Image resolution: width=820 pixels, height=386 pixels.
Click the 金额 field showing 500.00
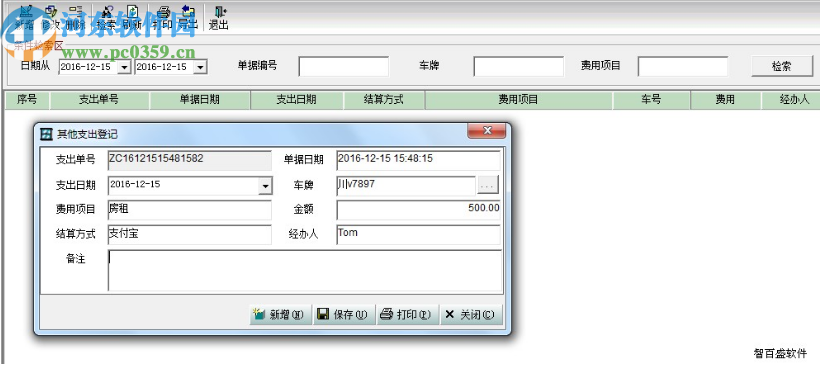click(x=418, y=210)
